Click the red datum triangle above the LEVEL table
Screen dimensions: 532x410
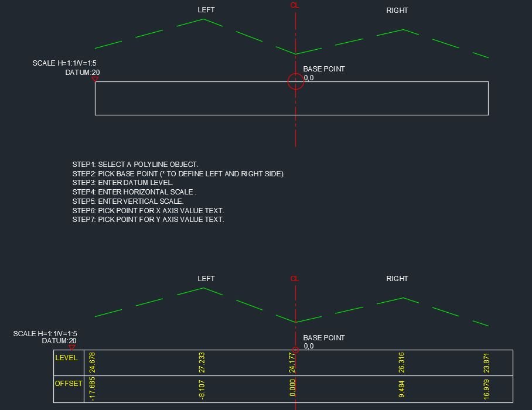tap(73, 348)
